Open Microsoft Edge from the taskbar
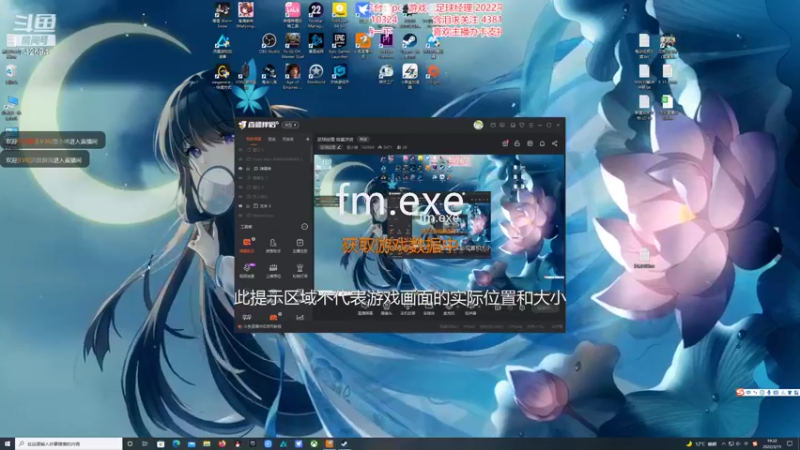 point(176,444)
